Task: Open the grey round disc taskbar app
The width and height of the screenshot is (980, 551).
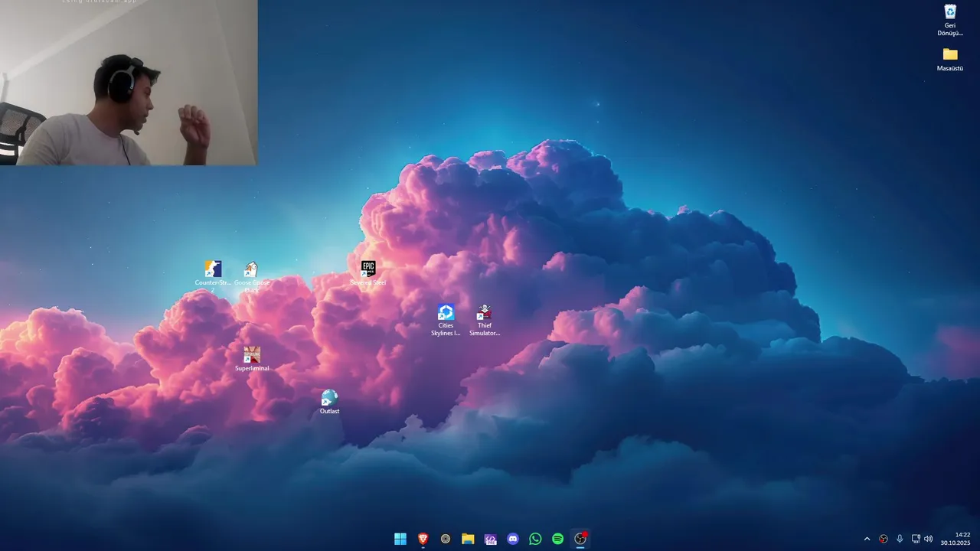Action: pos(446,539)
